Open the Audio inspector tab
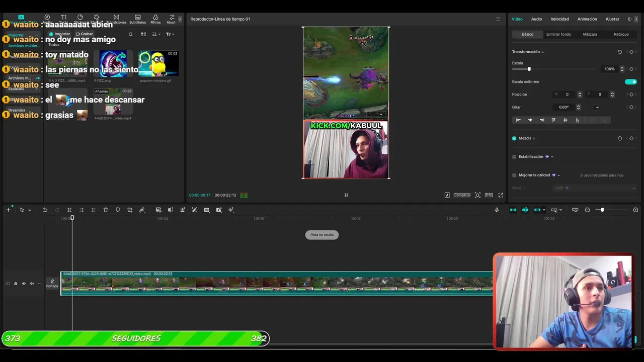Image resolution: width=644 pixels, height=362 pixels. point(536,19)
